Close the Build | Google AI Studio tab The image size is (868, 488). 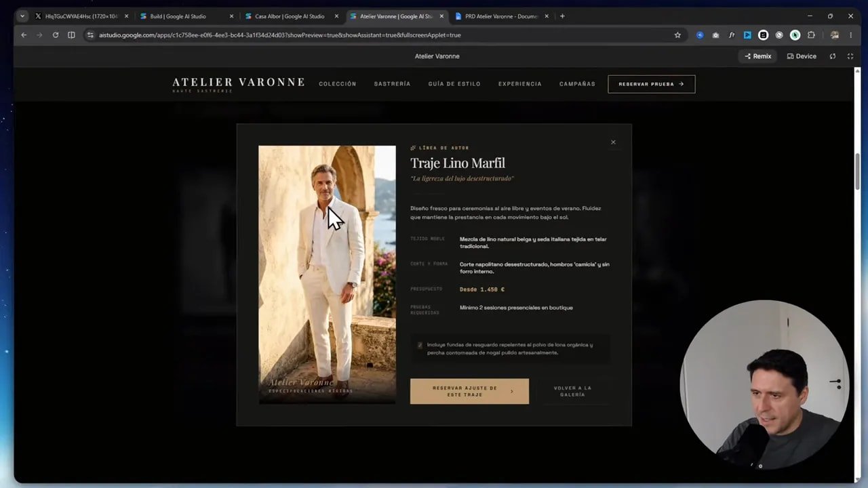point(231,16)
